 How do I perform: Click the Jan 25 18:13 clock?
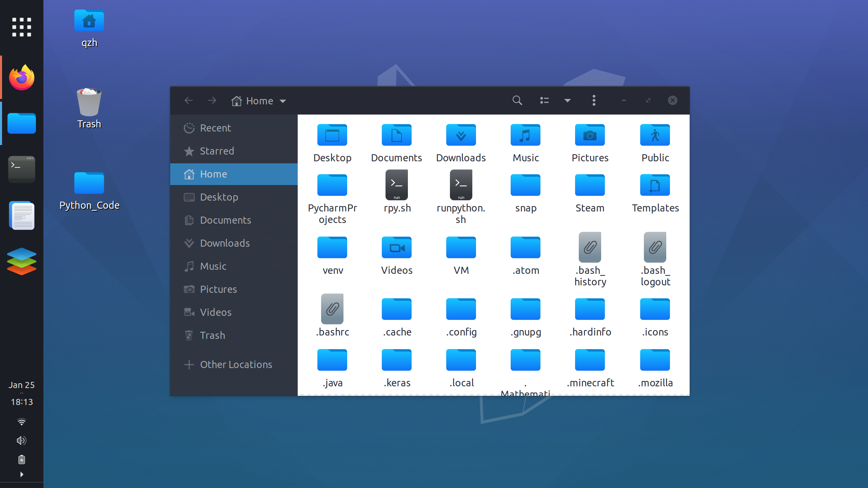tap(22, 393)
